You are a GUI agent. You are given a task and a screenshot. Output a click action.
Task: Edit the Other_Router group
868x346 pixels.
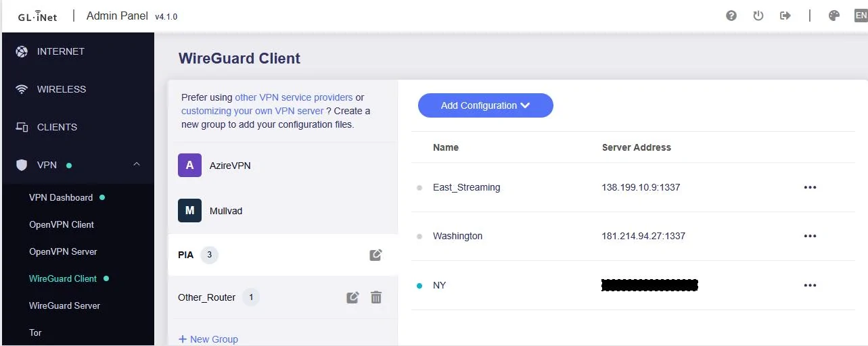coord(352,297)
